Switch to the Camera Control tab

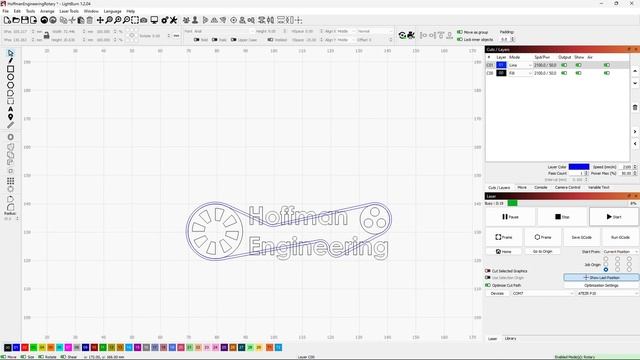tap(567, 187)
